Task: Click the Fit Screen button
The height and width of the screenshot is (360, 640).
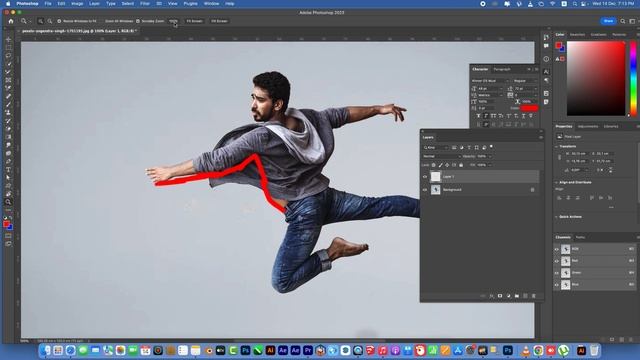Action: 194,21
